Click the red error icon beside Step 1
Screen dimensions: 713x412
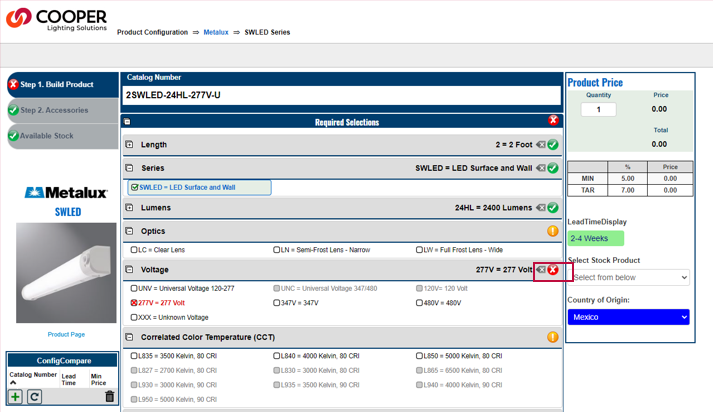(x=14, y=84)
